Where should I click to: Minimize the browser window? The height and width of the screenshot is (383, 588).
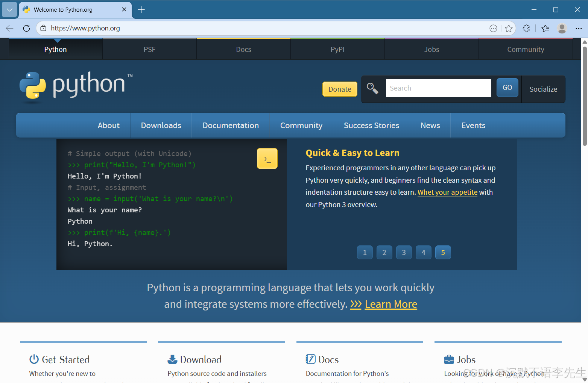[x=534, y=10]
